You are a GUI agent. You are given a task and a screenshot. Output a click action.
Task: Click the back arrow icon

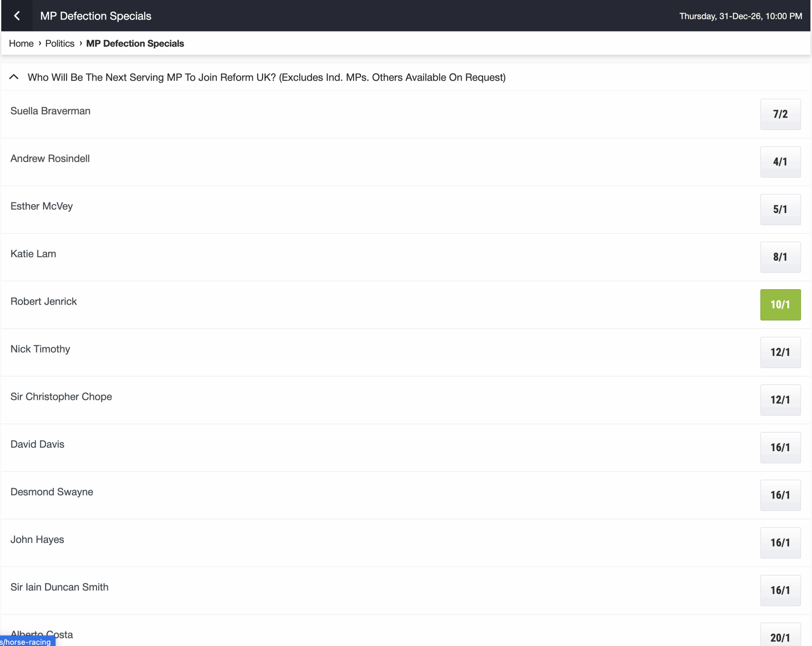tap(16, 16)
